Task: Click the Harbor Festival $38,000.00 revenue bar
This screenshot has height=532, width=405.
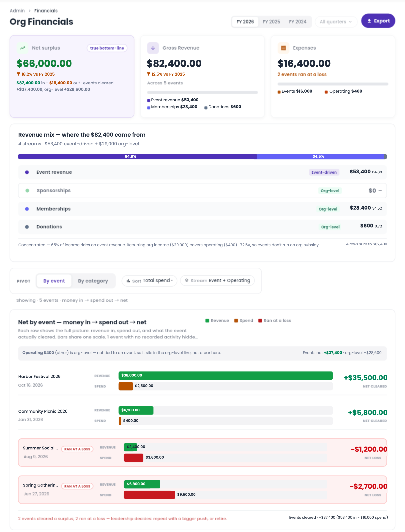Action: pos(225,375)
